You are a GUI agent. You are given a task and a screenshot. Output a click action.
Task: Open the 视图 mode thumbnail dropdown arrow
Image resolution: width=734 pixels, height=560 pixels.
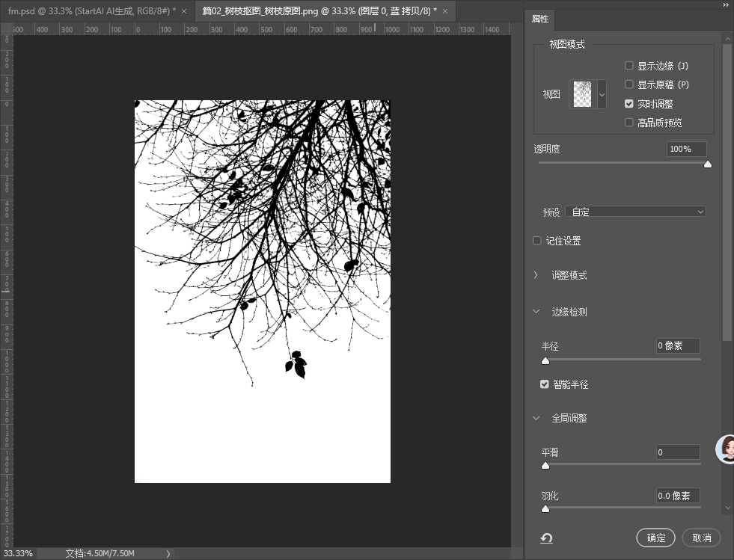click(602, 94)
